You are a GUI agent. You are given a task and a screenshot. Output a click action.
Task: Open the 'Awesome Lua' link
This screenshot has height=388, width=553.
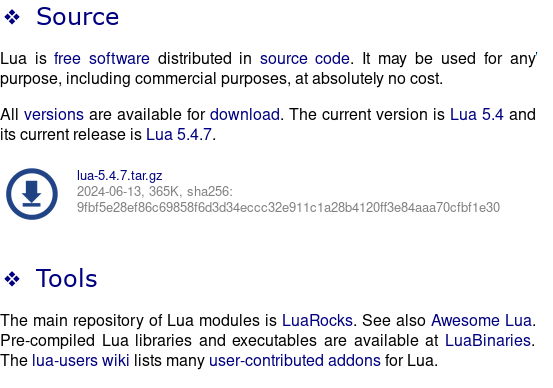[481, 320]
